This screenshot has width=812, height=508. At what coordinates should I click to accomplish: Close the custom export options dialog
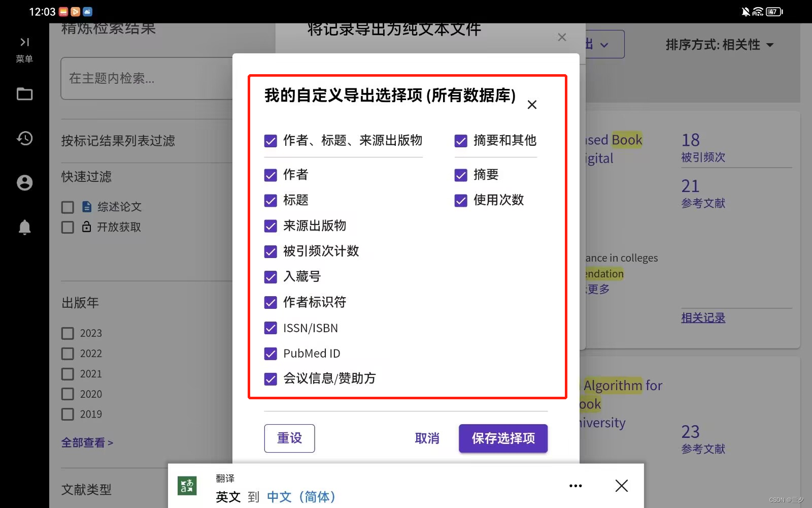[532, 105]
